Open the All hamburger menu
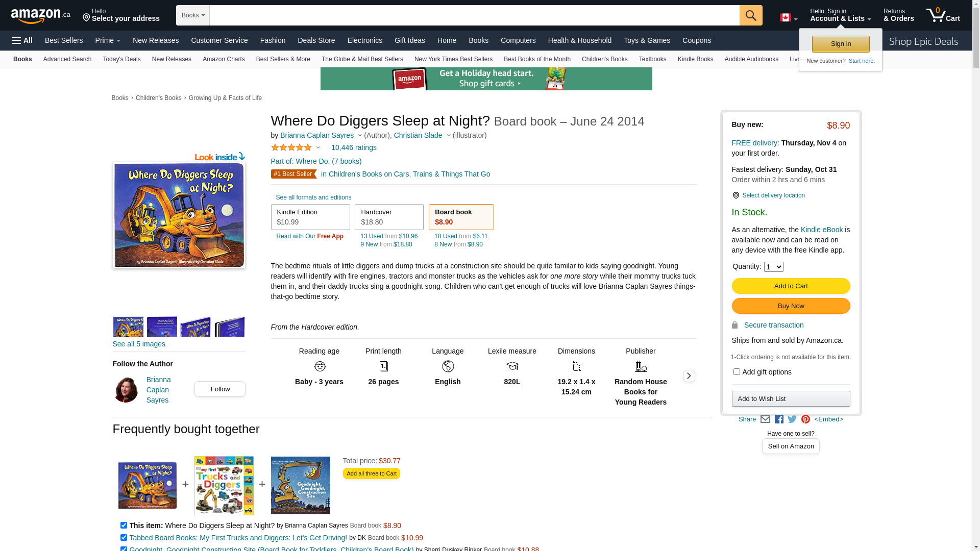Screen dimensions: 980x551 22,40
